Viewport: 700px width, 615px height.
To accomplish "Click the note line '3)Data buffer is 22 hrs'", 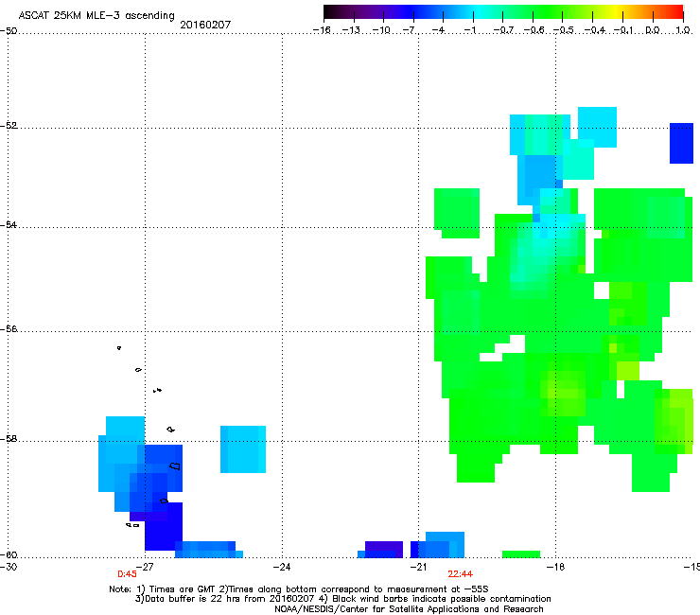I will (x=342, y=599).
